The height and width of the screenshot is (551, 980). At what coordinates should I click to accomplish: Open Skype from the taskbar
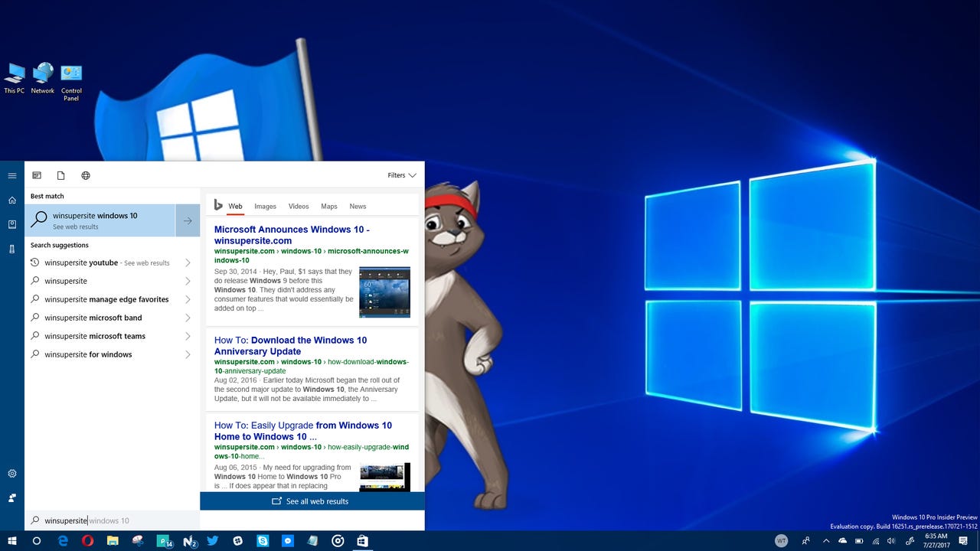click(263, 540)
